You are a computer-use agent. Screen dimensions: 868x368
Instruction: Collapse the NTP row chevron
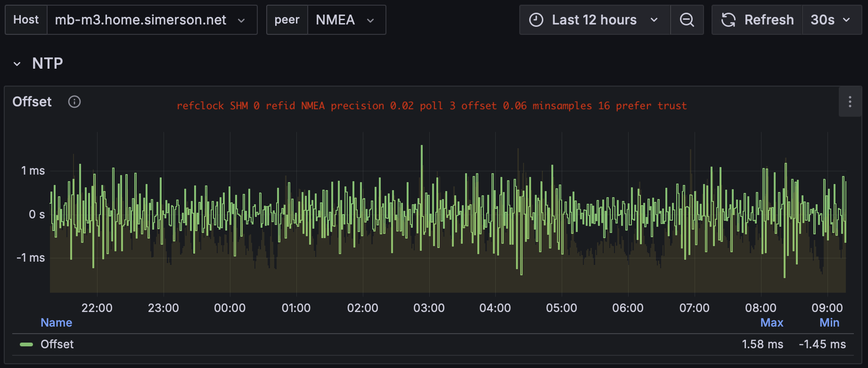tap(17, 64)
